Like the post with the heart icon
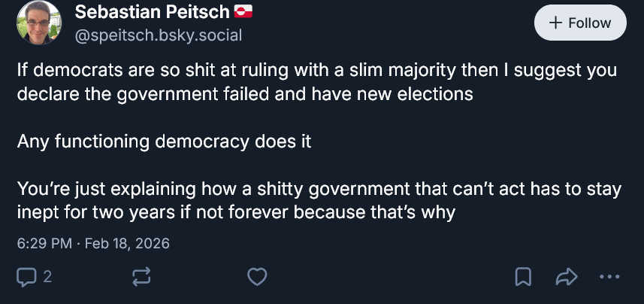The height and width of the screenshot is (304, 644). coord(257,277)
